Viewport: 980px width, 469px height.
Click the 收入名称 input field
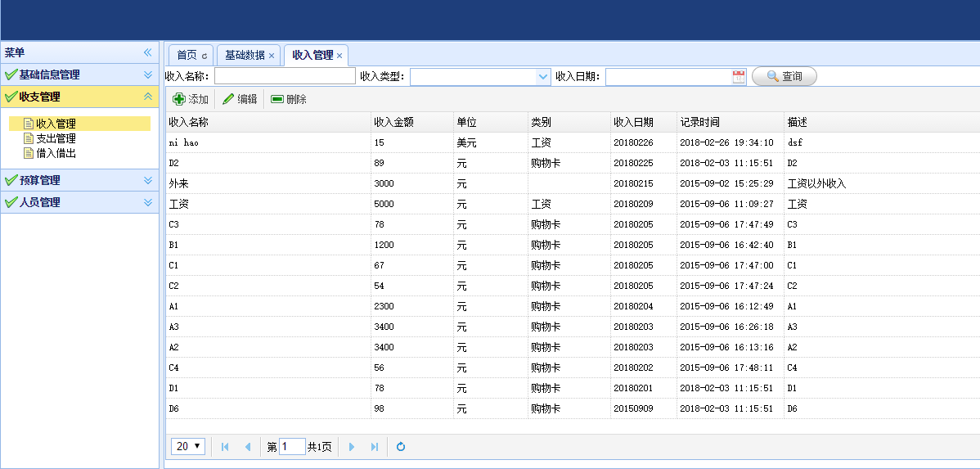click(x=285, y=76)
